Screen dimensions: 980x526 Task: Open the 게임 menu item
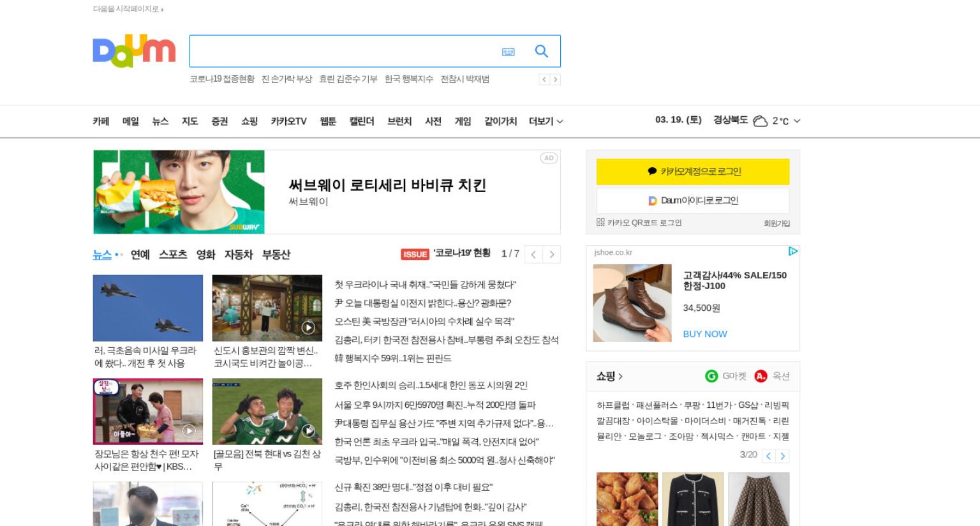coord(463,121)
